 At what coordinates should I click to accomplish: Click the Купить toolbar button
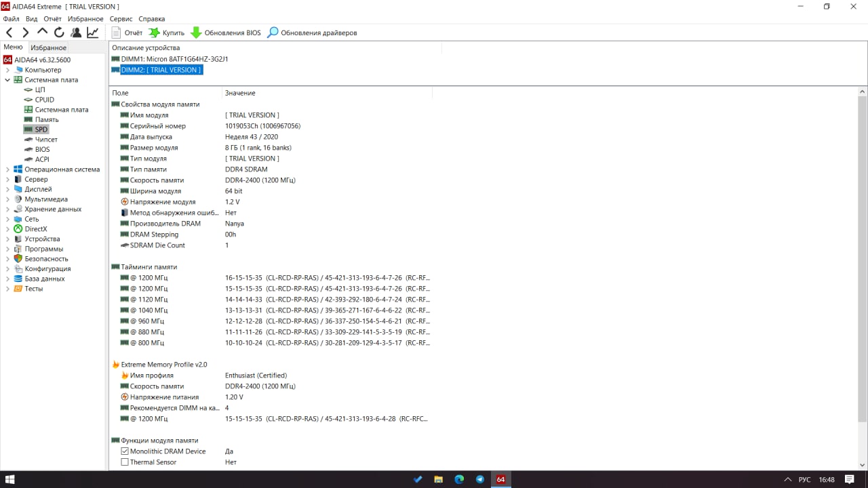[167, 33]
